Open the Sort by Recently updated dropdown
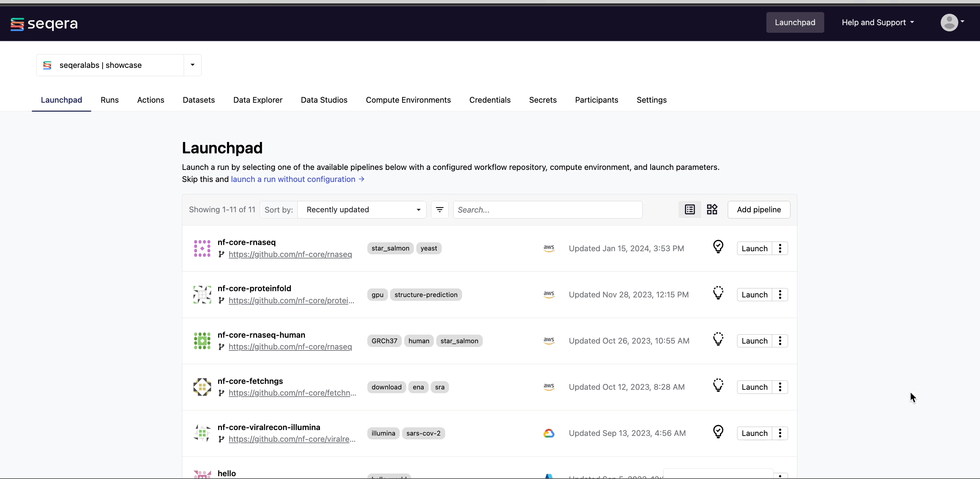Screen dimensions: 980x479 362,210
